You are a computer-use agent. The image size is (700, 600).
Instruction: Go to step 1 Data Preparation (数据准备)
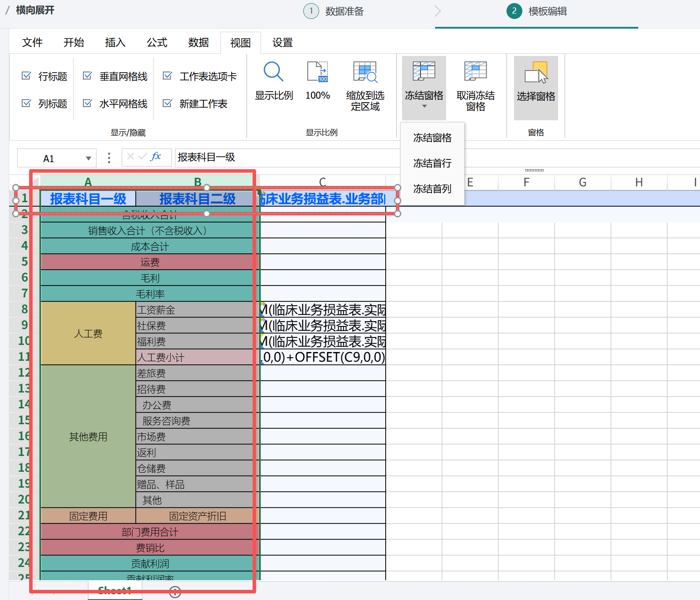pos(334,11)
